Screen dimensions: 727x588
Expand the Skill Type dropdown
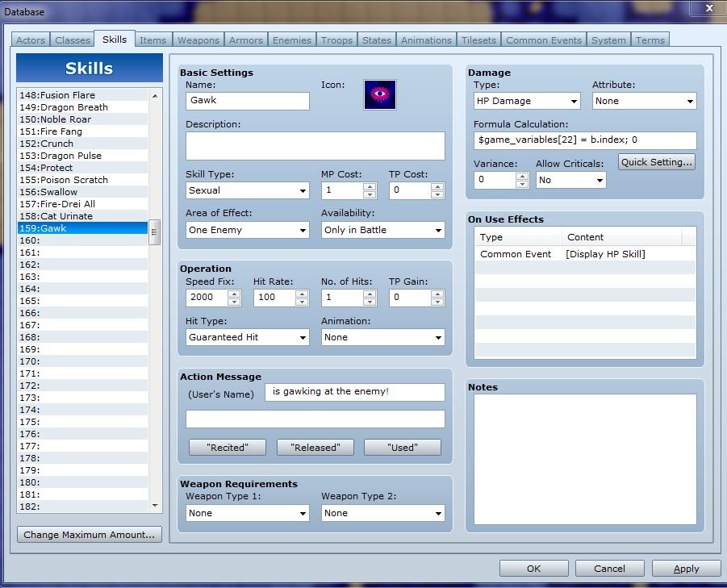(x=248, y=190)
